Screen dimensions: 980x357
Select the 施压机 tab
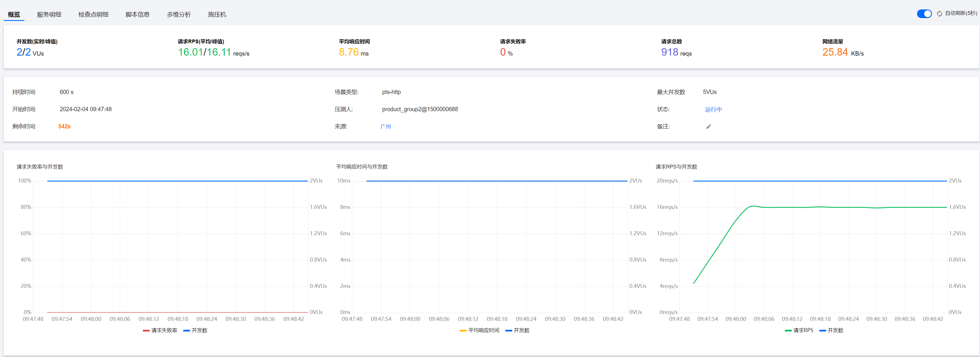[x=217, y=14]
